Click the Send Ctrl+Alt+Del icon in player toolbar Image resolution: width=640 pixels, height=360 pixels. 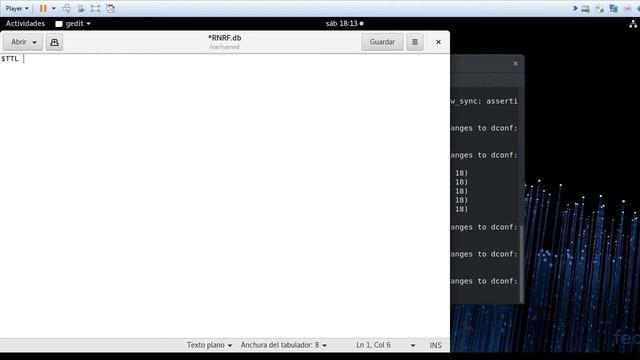click(x=67, y=8)
